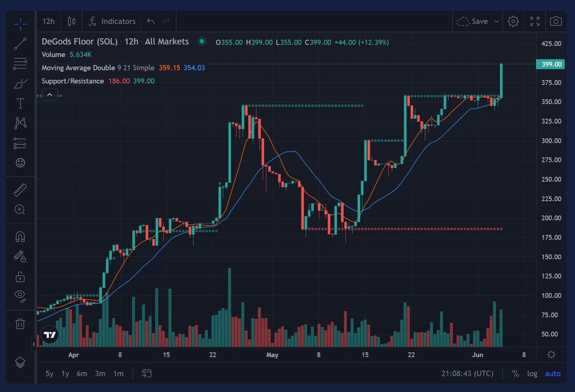Select the crosshair cursor tool
The image size is (575, 392).
coord(20,23)
